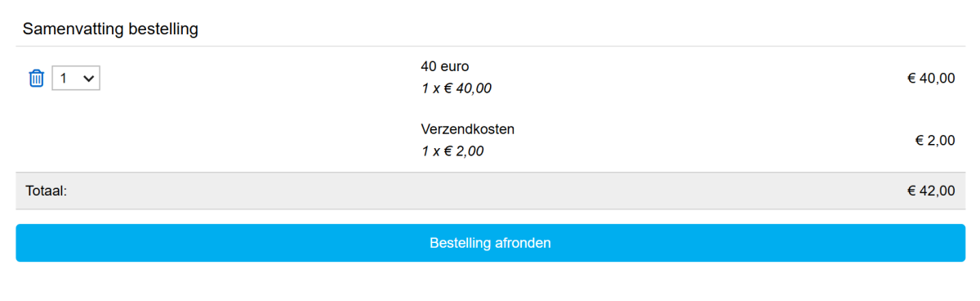Click the Totaal: label

click(x=46, y=191)
